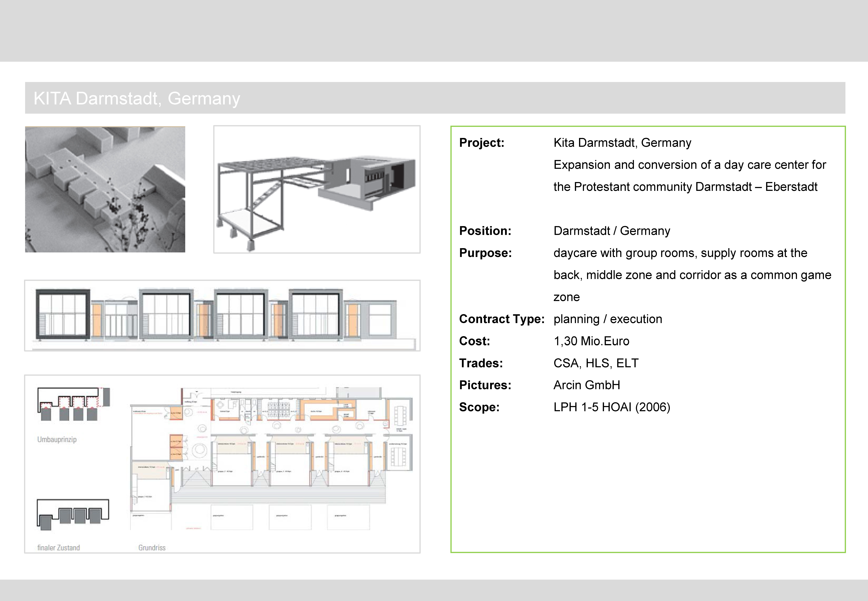
Task: Click the 'Position:' label
Action: coord(485,231)
